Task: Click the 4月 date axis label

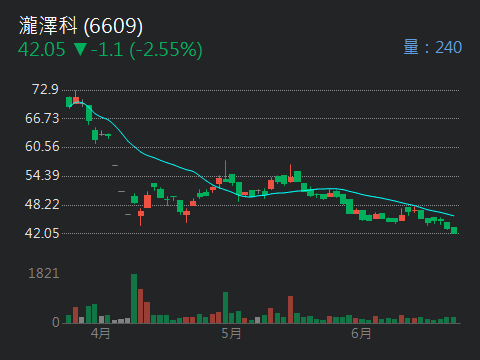Action: click(100, 333)
